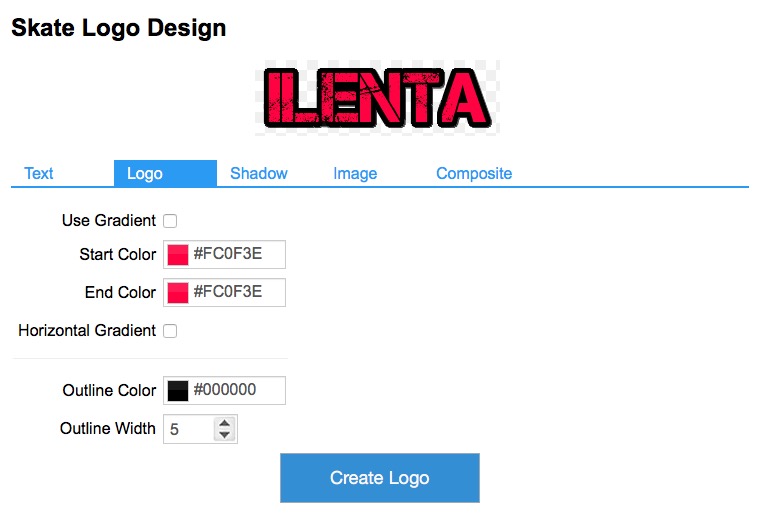Switch to the Shadow tab

[x=258, y=173]
